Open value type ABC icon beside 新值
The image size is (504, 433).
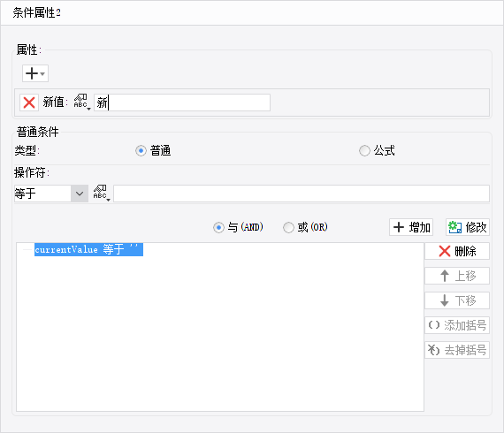[x=82, y=103]
